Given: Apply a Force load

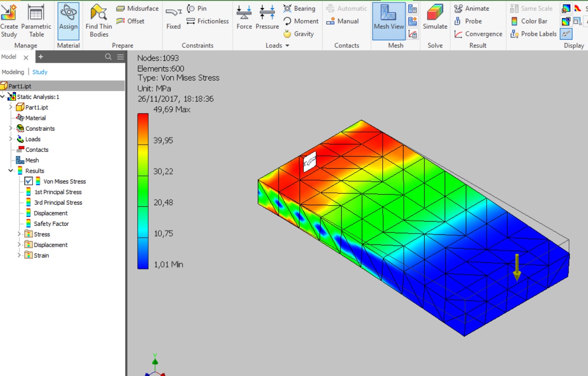Looking at the screenshot, I should click(x=244, y=19).
